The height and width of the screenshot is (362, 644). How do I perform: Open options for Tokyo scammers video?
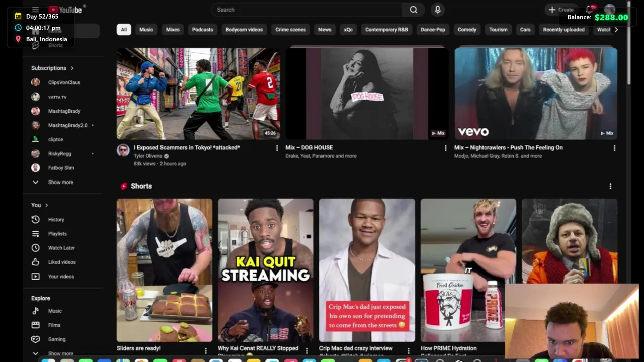pyautogui.click(x=277, y=148)
